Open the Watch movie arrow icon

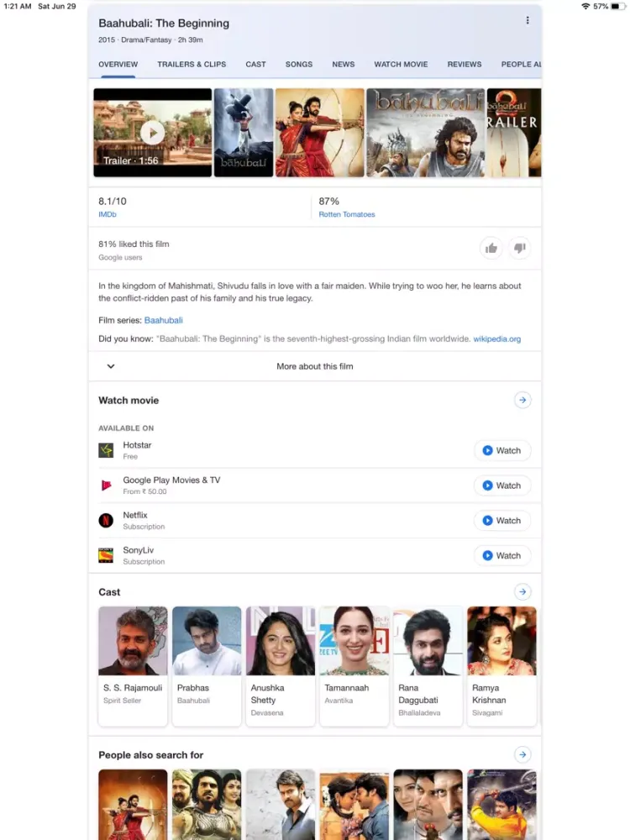[x=522, y=401]
